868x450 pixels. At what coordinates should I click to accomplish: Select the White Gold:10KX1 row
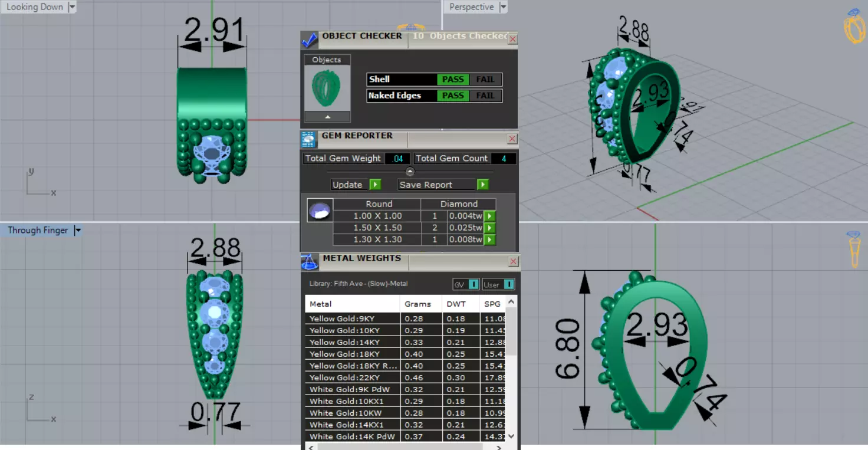[405, 401]
